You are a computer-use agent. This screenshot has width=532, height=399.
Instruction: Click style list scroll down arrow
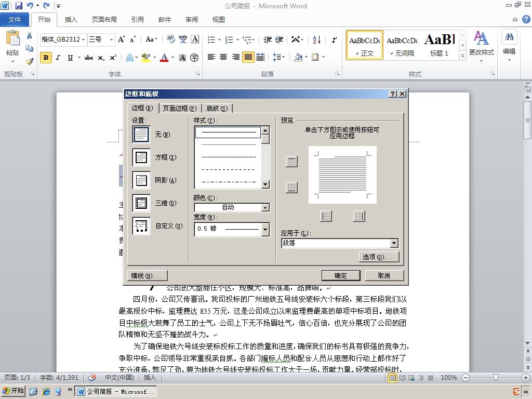click(x=265, y=184)
